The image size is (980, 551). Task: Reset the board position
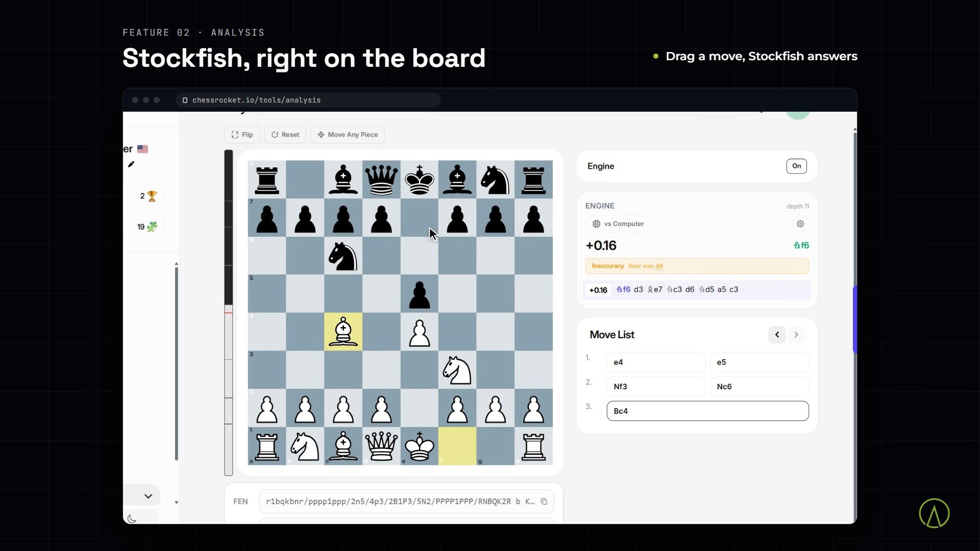[285, 135]
